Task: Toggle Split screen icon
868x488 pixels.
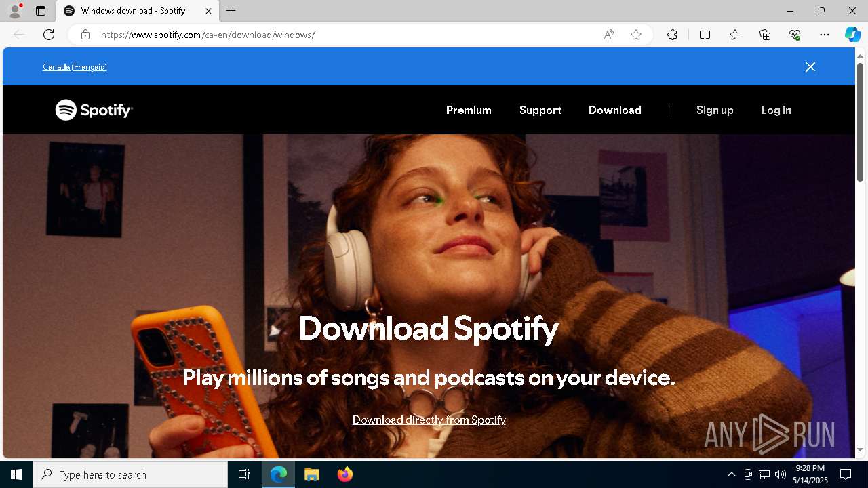Action: [x=705, y=35]
